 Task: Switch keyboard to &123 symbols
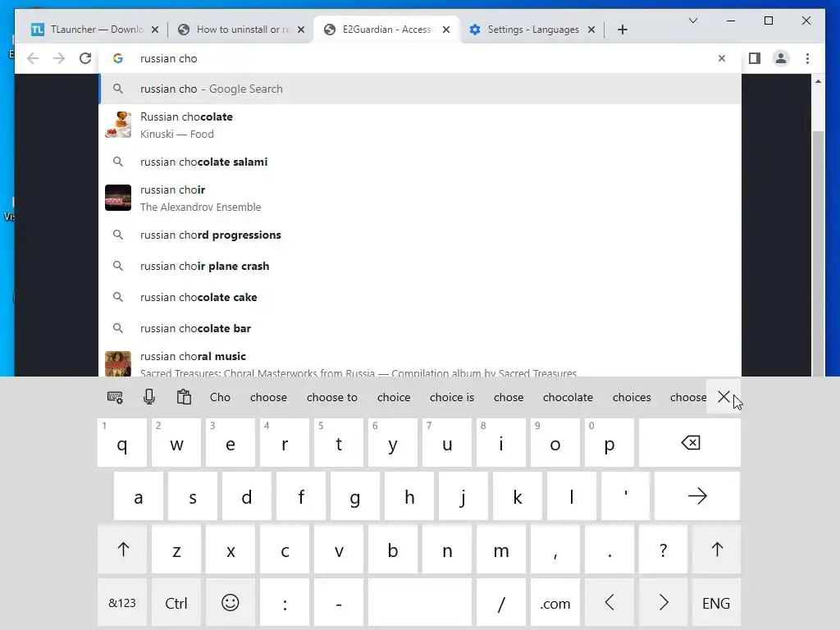[123, 603]
